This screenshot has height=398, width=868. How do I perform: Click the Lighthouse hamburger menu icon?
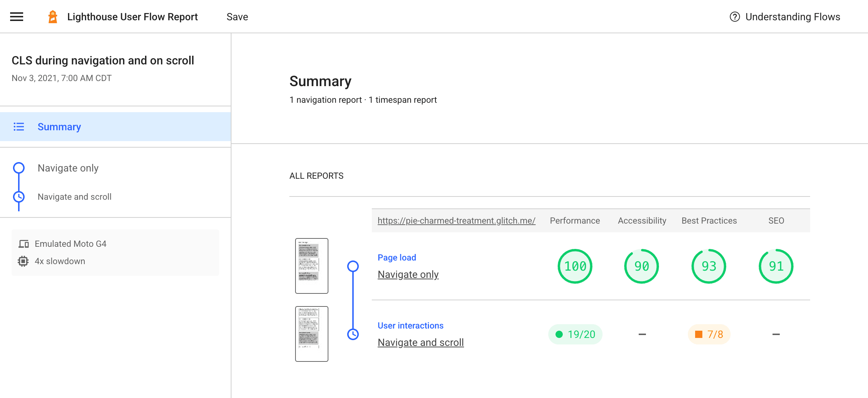17,17
